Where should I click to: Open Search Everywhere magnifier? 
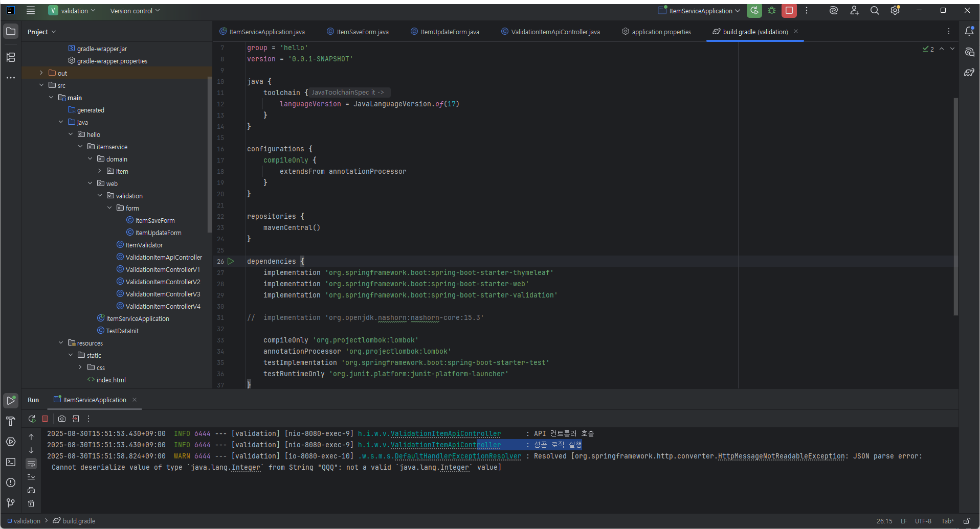(875, 11)
